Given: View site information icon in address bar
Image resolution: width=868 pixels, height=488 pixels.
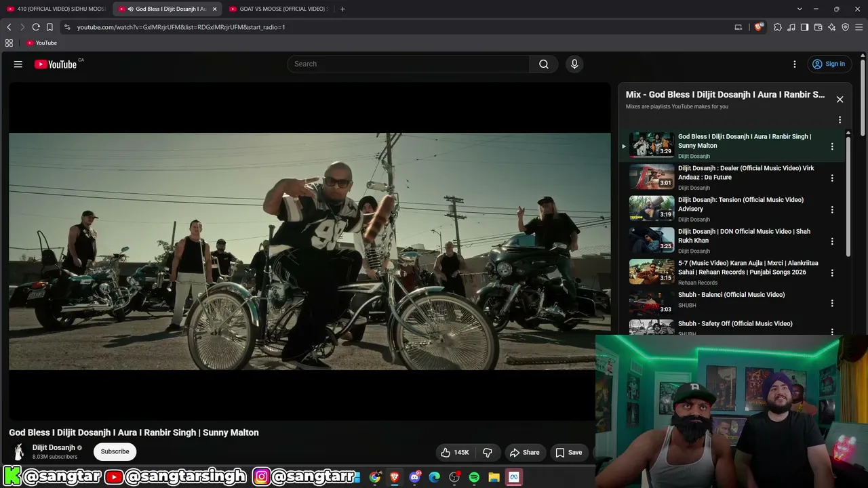Looking at the screenshot, I should (x=67, y=27).
